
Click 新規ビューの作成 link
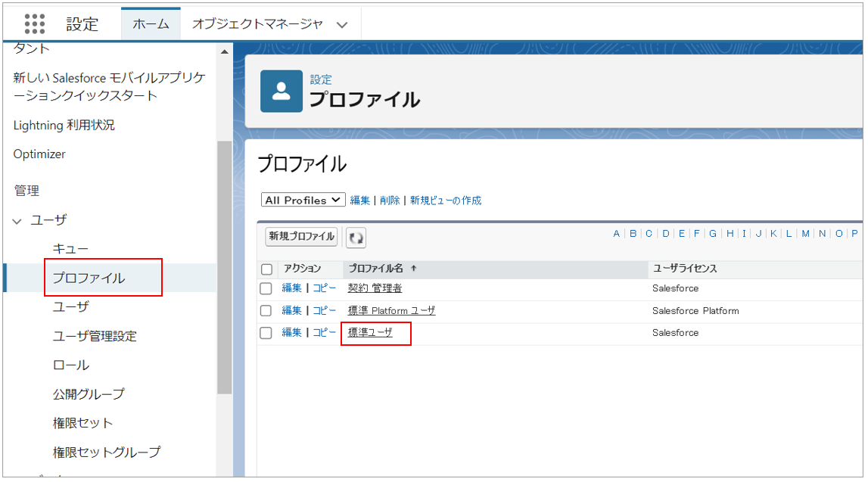click(446, 201)
